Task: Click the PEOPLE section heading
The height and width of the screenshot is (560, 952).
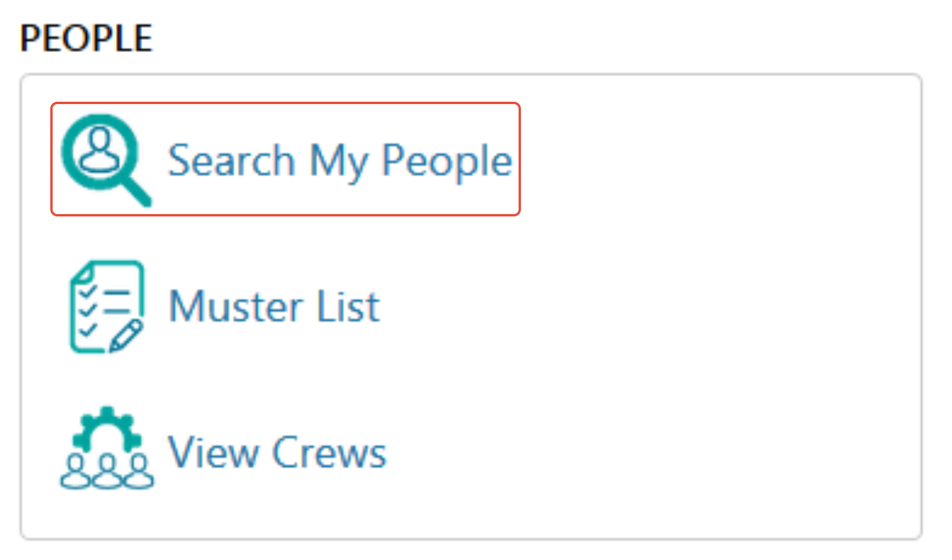Action: point(86,38)
